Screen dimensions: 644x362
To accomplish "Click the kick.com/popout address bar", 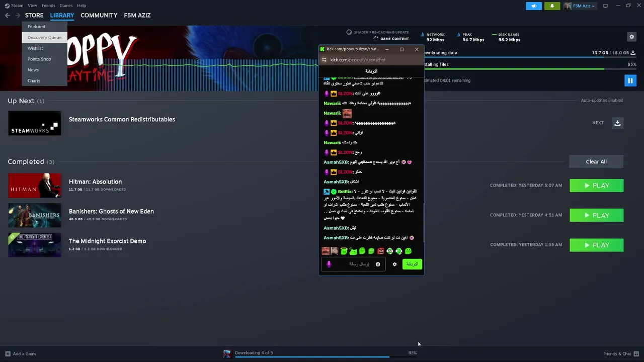I will click(372, 60).
